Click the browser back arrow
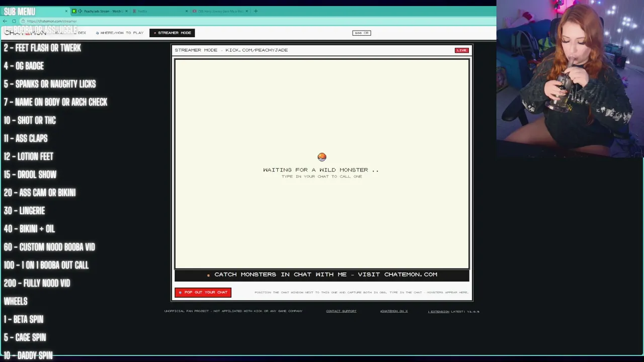Viewport: 644px width, 362px height. 5,21
